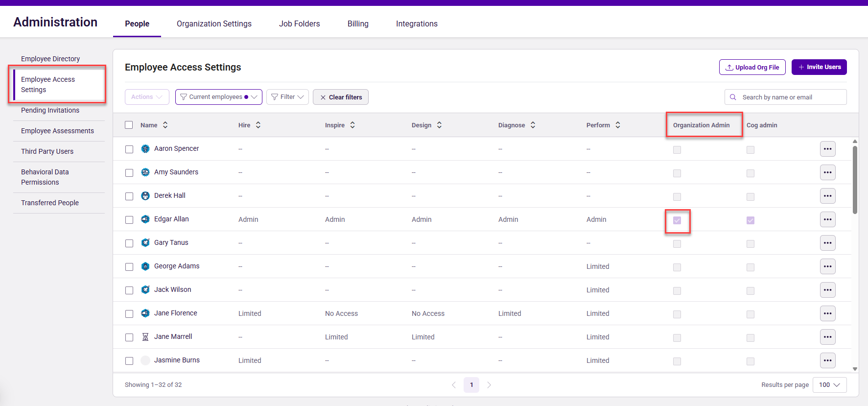The image size is (868, 406).
Task: Click the Invite Users button
Action: [x=819, y=67]
